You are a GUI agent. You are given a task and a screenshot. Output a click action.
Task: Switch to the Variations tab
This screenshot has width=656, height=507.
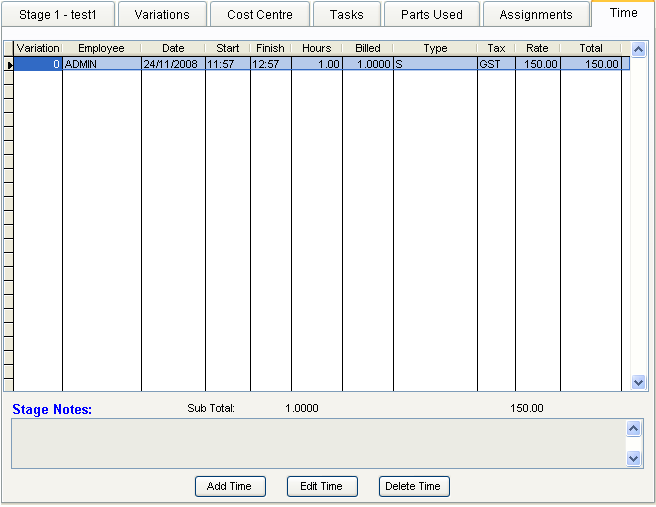(x=161, y=15)
